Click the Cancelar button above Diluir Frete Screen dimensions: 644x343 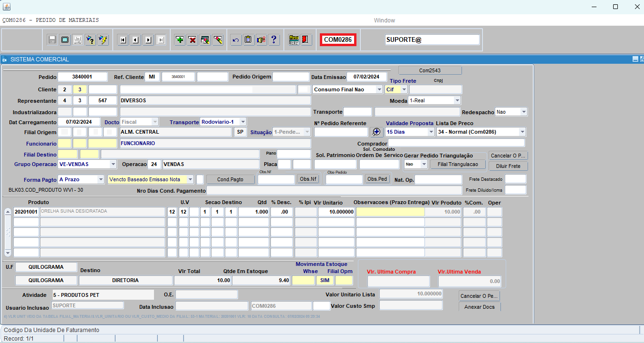point(508,156)
